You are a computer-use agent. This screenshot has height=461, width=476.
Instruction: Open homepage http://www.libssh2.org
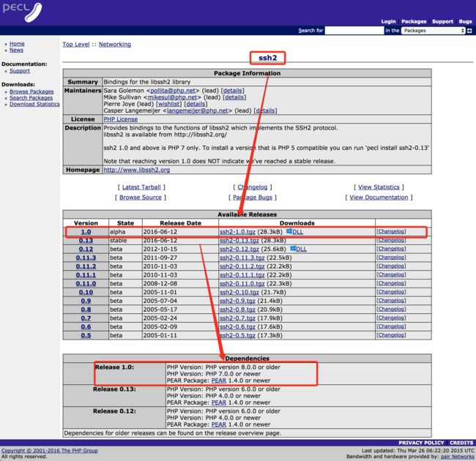(x=137, y=170)
